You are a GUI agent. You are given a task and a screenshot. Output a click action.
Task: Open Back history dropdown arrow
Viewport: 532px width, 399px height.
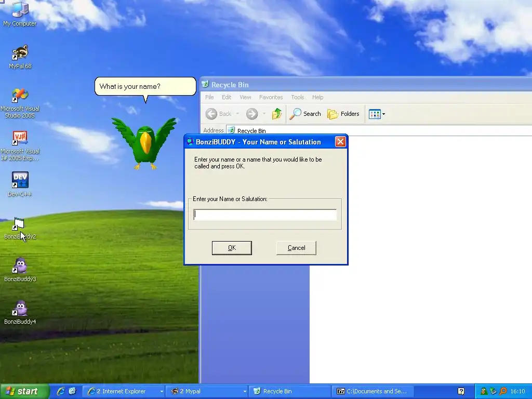[x=237, y=114]
